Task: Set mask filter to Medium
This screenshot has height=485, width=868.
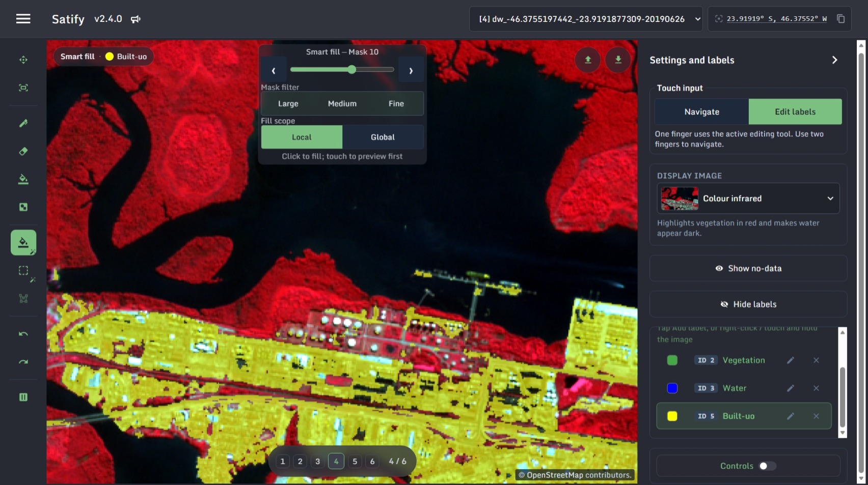Action: pos(342,104)
